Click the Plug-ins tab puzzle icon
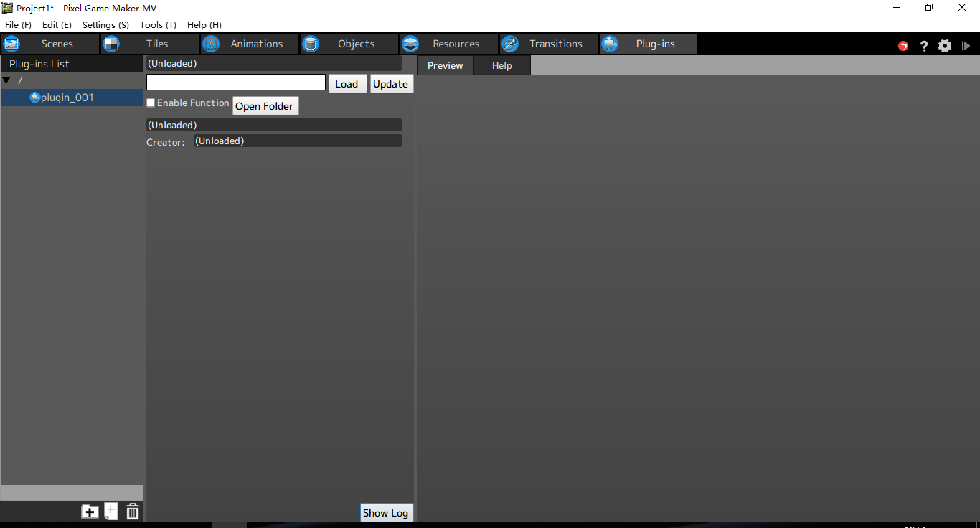The height and width of the screenshot is (528, 980). click(x=610, y=44)
